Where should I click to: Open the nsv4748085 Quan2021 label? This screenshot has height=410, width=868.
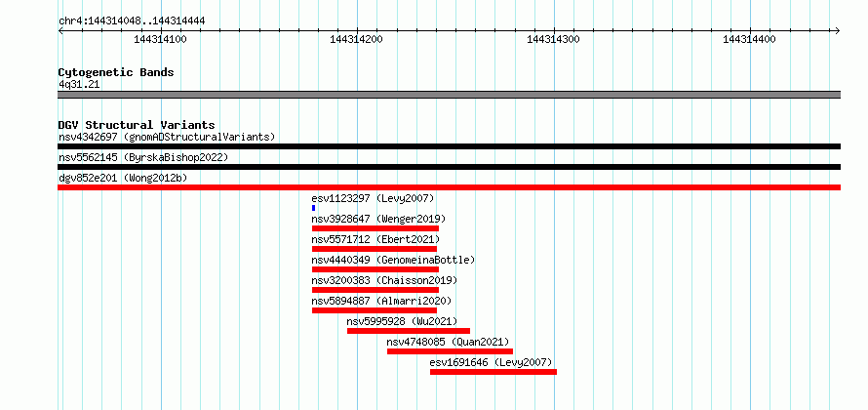(449, 342)
